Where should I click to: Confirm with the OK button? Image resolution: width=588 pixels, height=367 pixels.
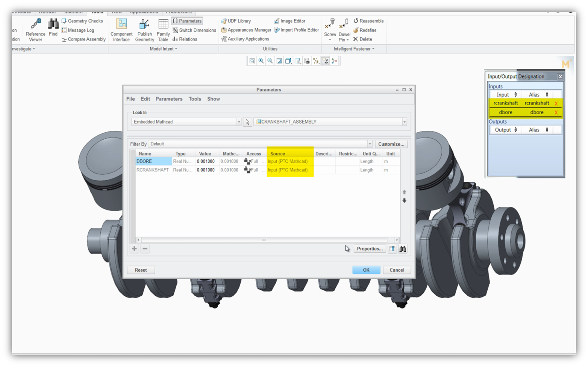[366, 270]
